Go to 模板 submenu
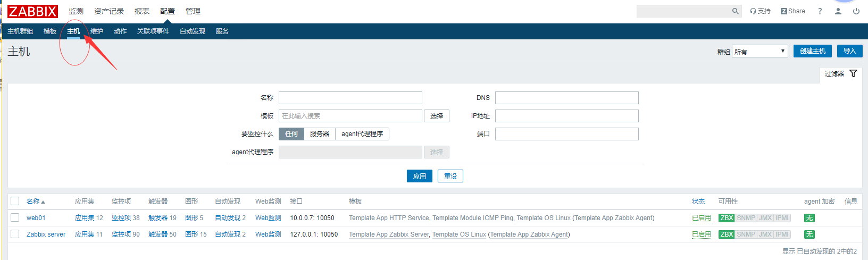This screenshot has height=260, width=868. [50, 31]
